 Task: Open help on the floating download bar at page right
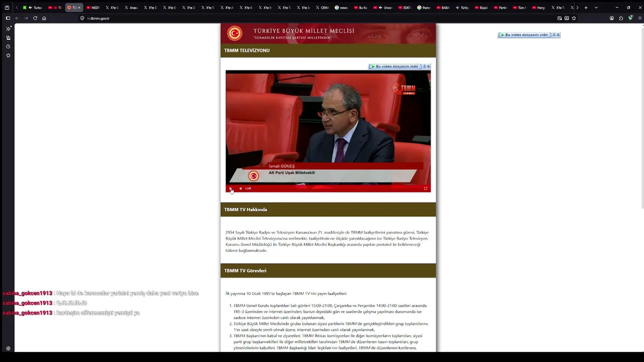pos(554,35)
